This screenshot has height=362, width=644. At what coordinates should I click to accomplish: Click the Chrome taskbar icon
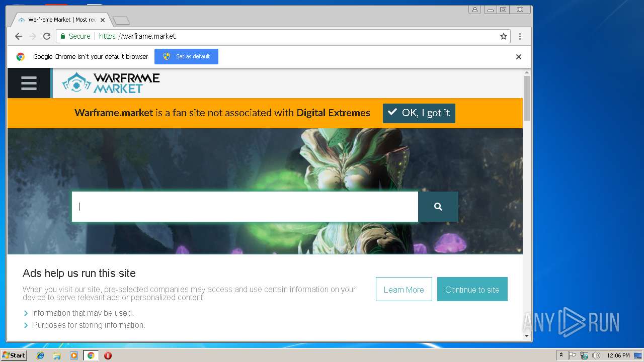(x=91, y=355)
